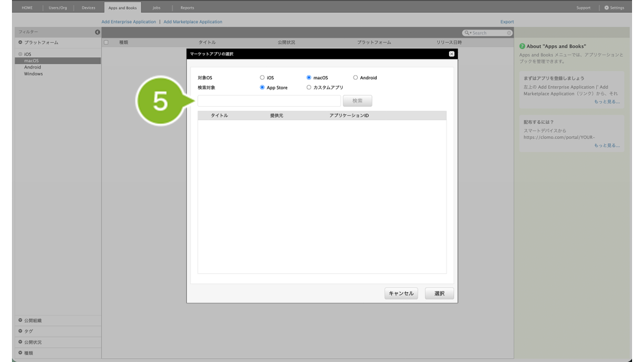The width and height of the screenshot is (644, 362).
Task: Click もっと見る under 配布するには？
Action: pyautogui.click(x=607, y=145)
